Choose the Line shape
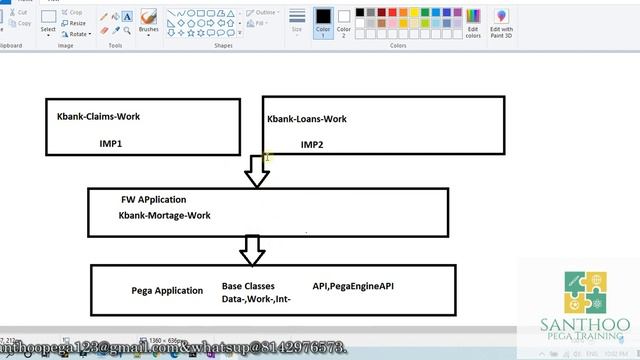The height and width of the screenshot is (360, 640). [x=171, y=14]
